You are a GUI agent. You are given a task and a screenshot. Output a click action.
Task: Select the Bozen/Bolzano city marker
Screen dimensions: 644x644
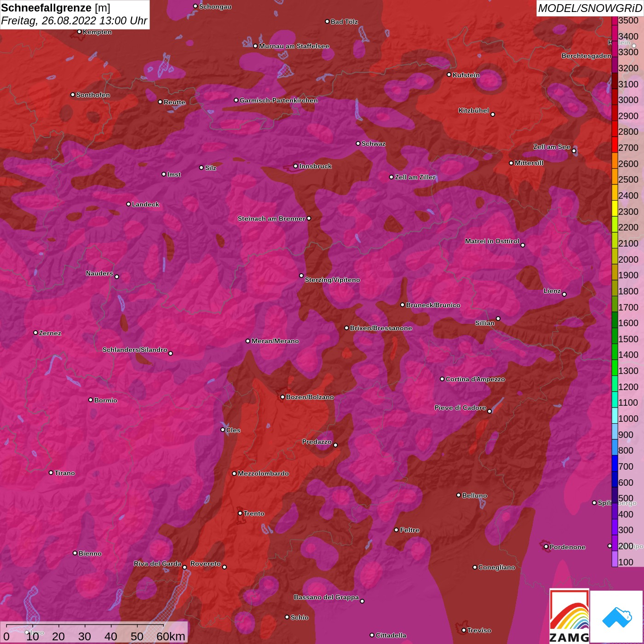[282, 397]
